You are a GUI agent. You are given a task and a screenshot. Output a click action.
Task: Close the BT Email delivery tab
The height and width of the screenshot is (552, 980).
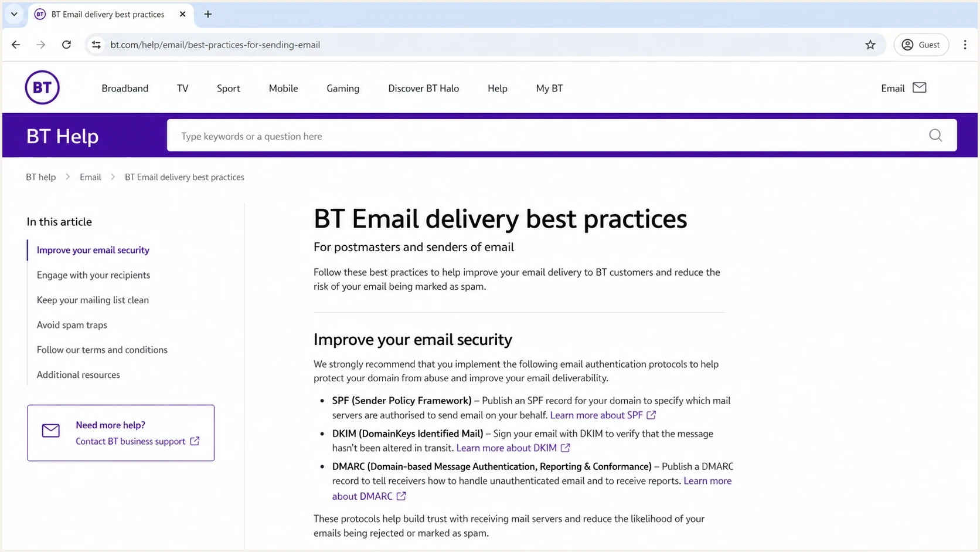182,14
